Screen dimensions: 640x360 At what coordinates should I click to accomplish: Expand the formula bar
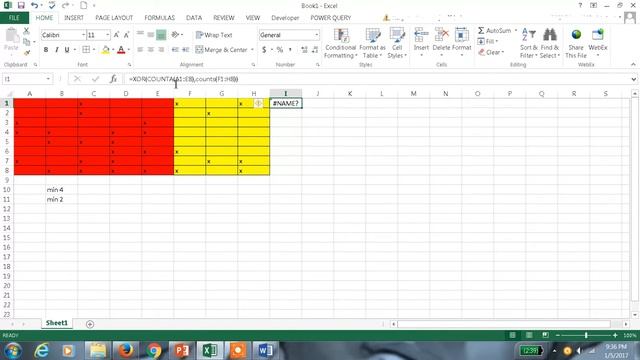point(633,79)
